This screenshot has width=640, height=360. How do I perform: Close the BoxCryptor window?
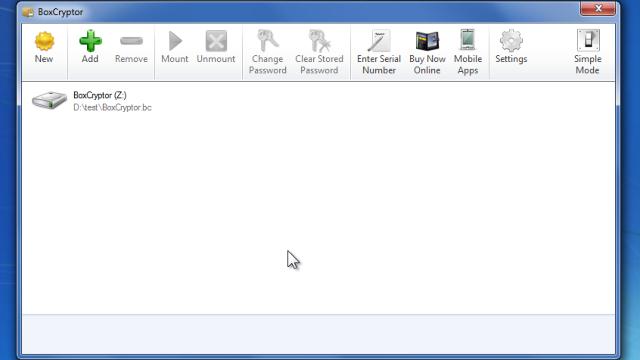(x=598, y=8)
